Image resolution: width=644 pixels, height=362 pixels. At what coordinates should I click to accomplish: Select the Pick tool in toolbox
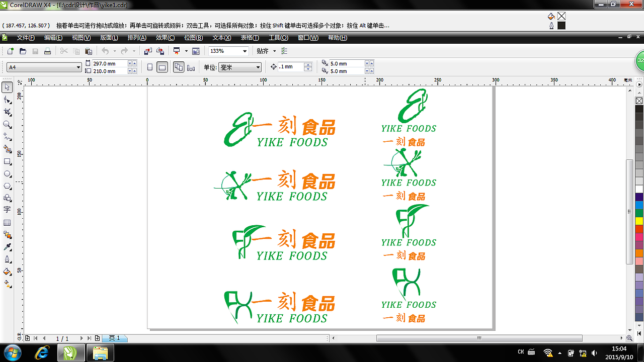click(x=7, y=87)
